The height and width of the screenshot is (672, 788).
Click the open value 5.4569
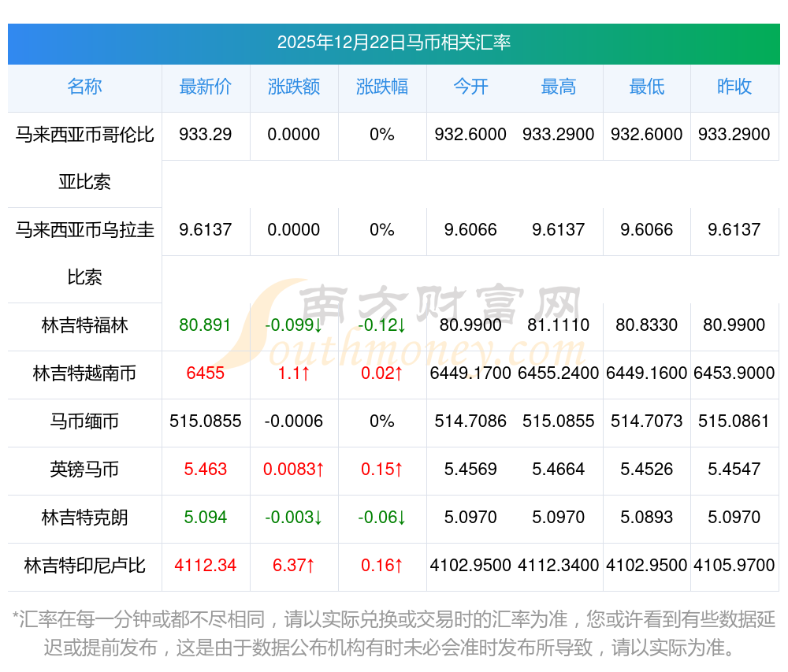pyautogui.click(x=470, y=470)
